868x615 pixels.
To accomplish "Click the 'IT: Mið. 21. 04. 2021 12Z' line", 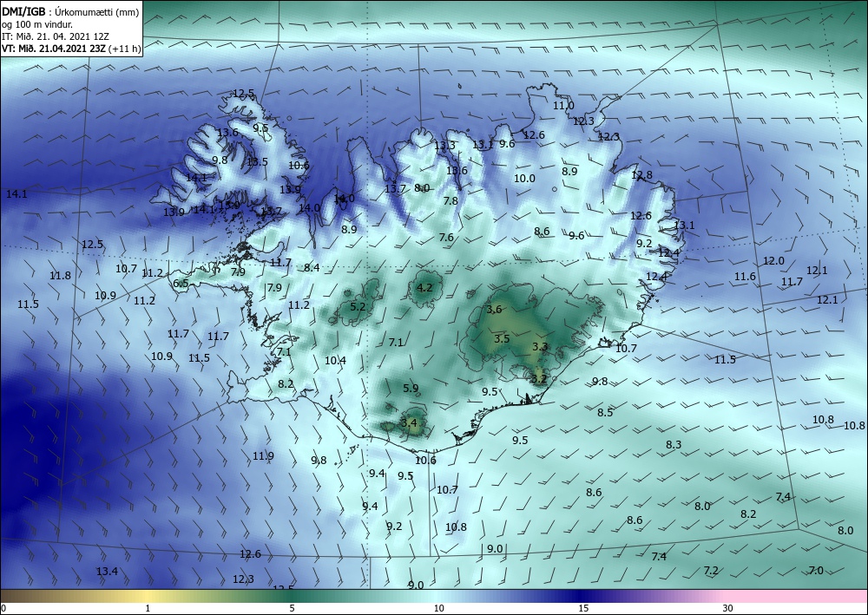I will 56,36.
